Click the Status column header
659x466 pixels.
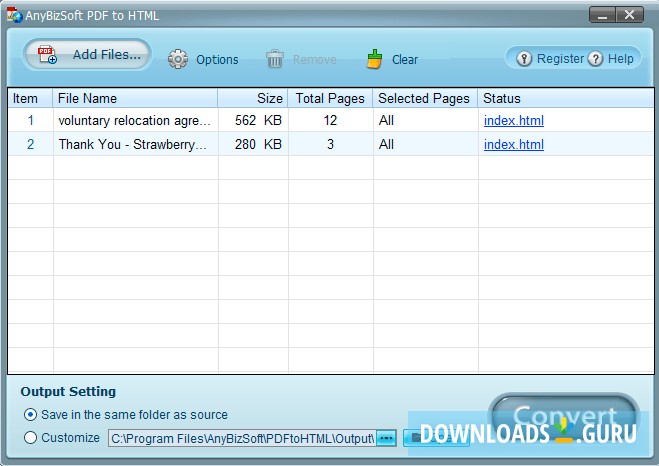[x=566, y=98]
